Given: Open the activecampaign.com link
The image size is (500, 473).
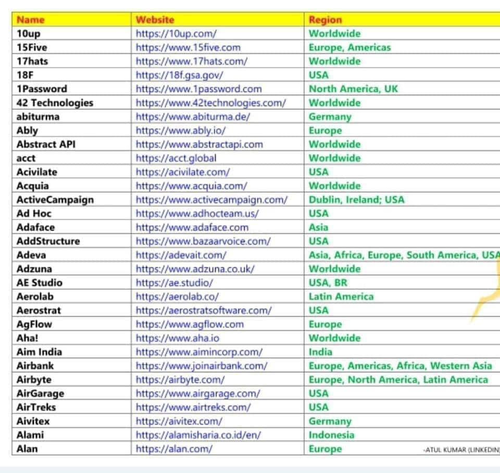Looking at the screenshot, I should (x=211, y=200).
